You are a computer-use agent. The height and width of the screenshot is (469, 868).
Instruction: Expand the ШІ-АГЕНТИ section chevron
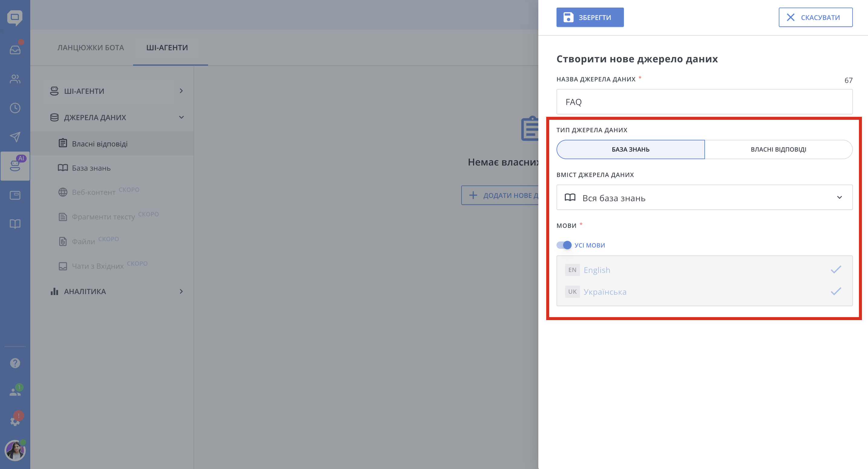click(x=181, y=91)
